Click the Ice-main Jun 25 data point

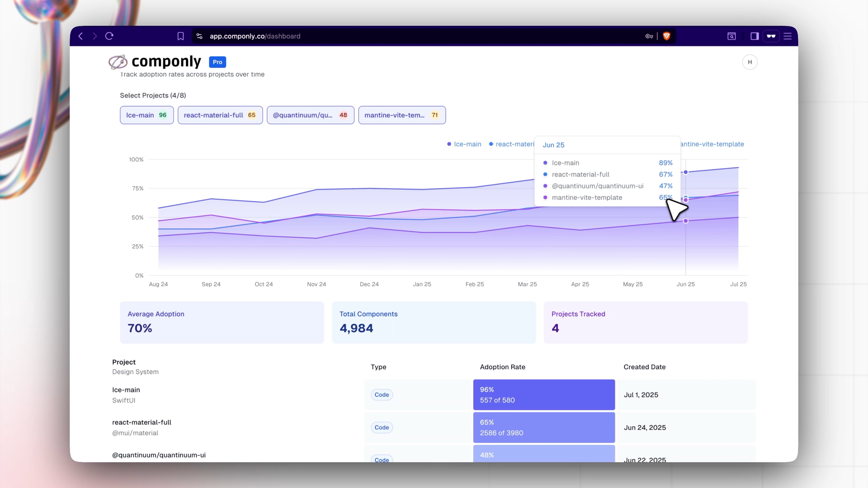pyautogui.click(x=686, y=172)
